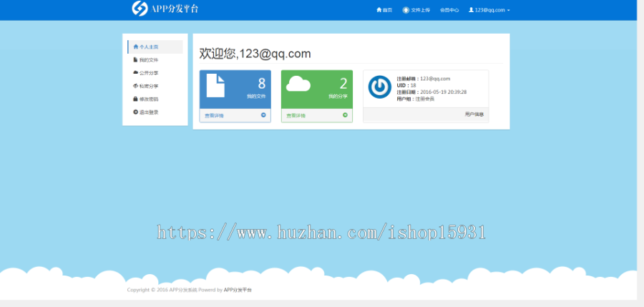Viewport: 644px width, 307px height.
Task: Click the 用户信息 panel footer
Action: click(426, 114)
